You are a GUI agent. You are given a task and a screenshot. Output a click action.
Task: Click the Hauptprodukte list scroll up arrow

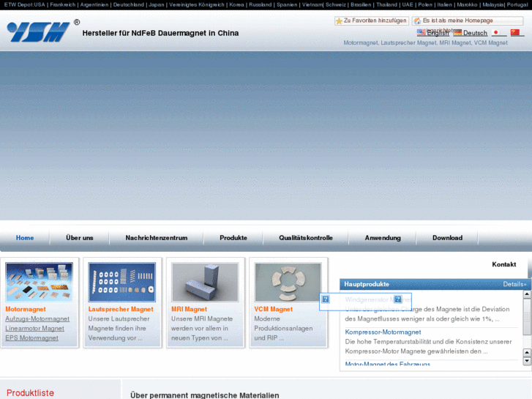pos(527,294)
